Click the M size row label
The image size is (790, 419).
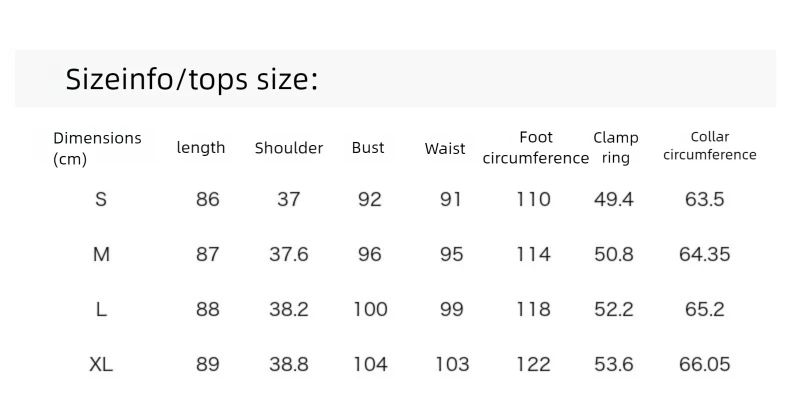(101, 254)
